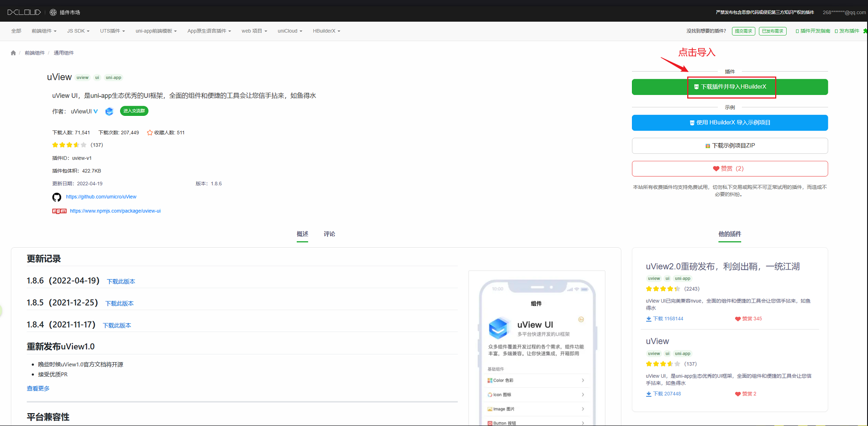Click the heart icon in 赞赏 (2) button
The height and width of the screenshot is (426, 868).
coord(716,169)
